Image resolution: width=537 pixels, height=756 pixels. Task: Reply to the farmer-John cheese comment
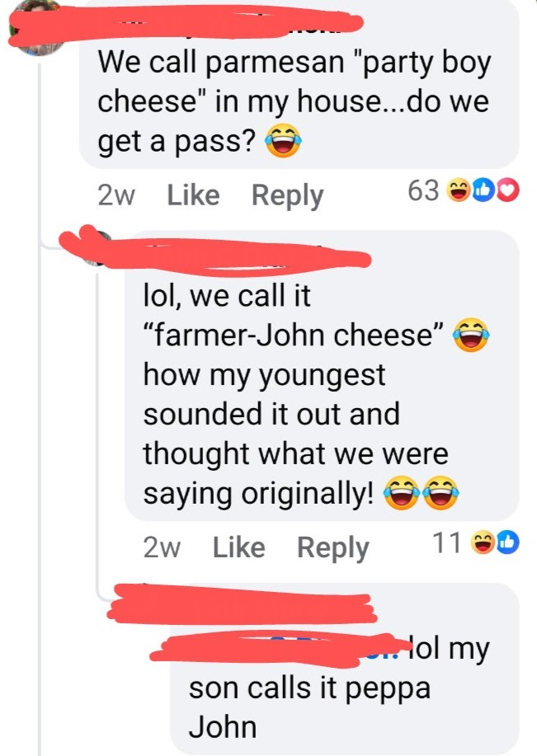click(333, 548)
